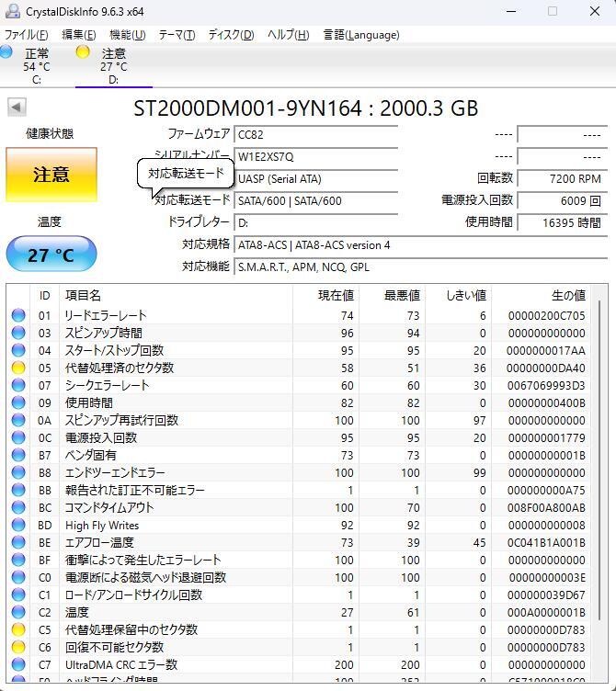This screenshot has width=616, height=691.
Task: Click the standard field ATA8-ACS version 4
Action: coord(421,245)
